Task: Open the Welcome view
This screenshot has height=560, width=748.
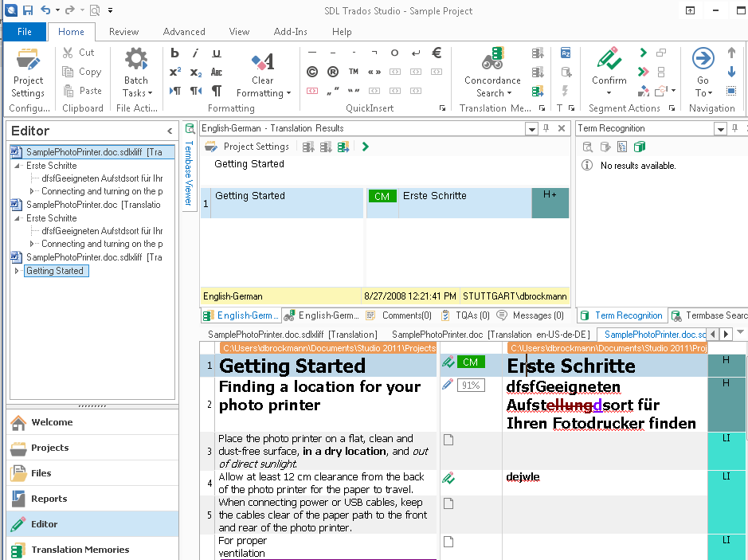Action: click(x=92, y=422)
